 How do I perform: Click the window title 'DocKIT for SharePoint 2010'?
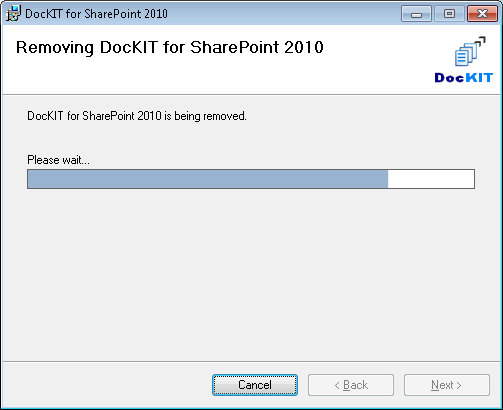coord(96,14)
